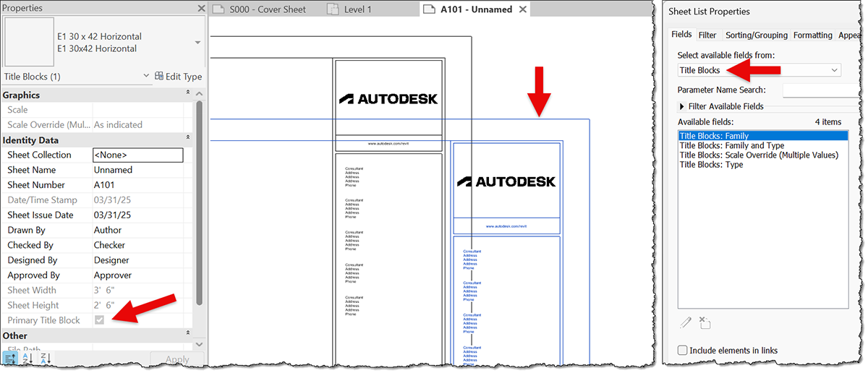Select Title Blocks: Family field

coord(762,136)
